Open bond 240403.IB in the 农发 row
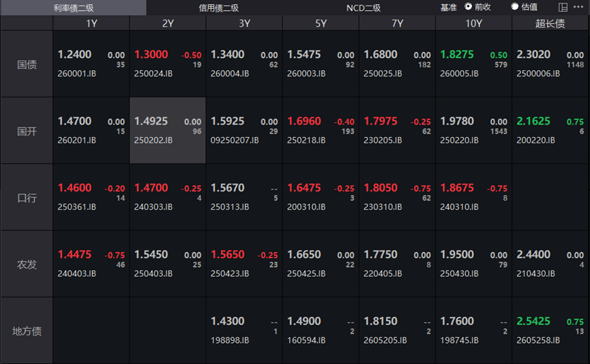The height and width of the screenshot is (364, 590). [91, 264]
